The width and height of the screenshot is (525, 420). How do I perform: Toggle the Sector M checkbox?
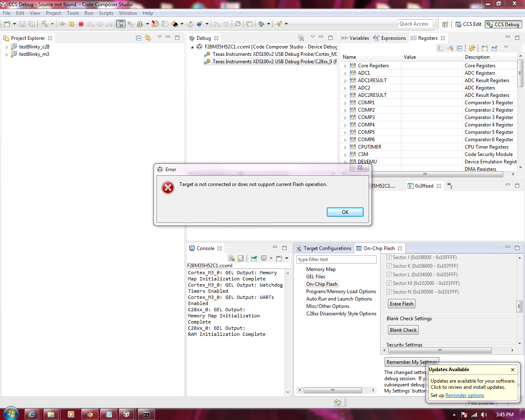click(x=389, y=283)
